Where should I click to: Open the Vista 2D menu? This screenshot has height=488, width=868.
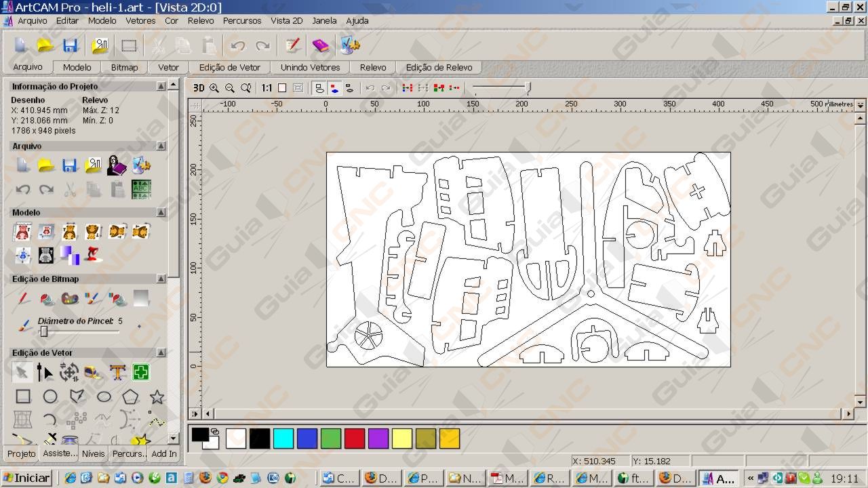pos(286,20)
